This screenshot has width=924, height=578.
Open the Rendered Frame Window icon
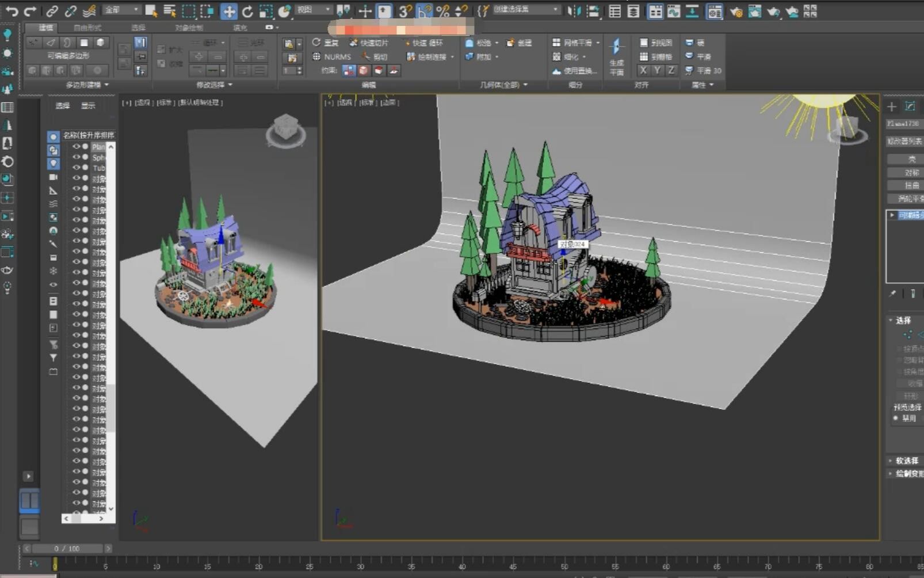[x=754, y=11]
